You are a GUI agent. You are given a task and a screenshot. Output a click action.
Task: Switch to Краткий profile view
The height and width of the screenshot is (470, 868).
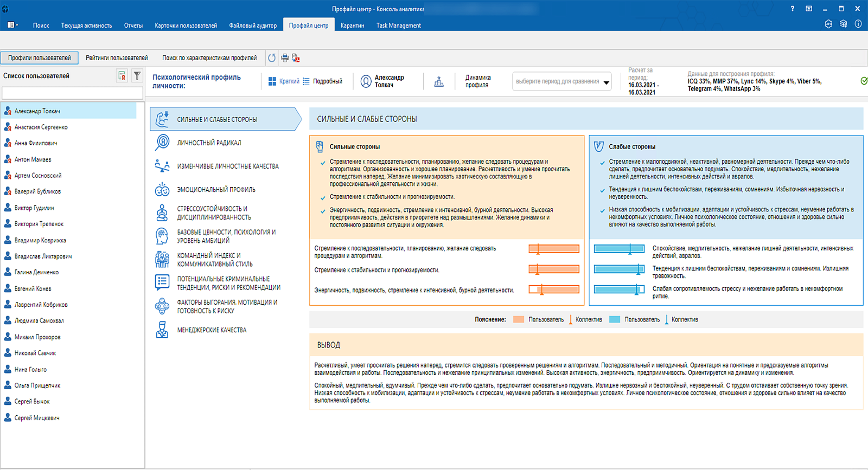[289, 81]
